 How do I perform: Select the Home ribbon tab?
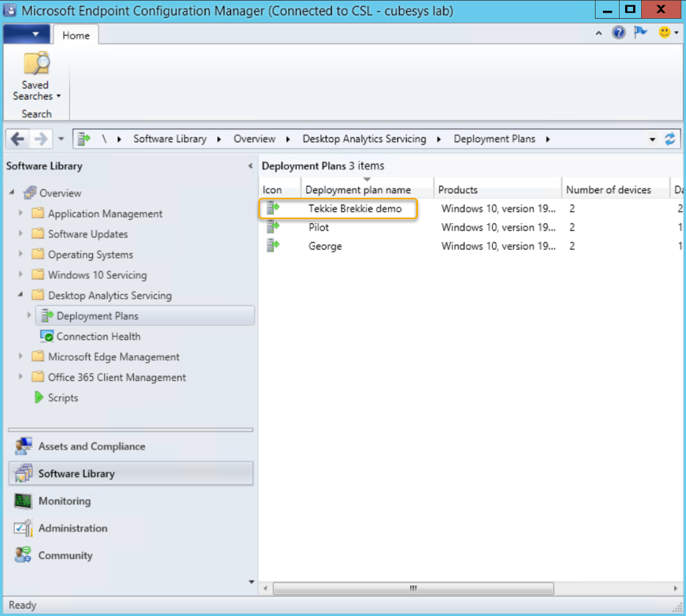[x=76, y=36]
